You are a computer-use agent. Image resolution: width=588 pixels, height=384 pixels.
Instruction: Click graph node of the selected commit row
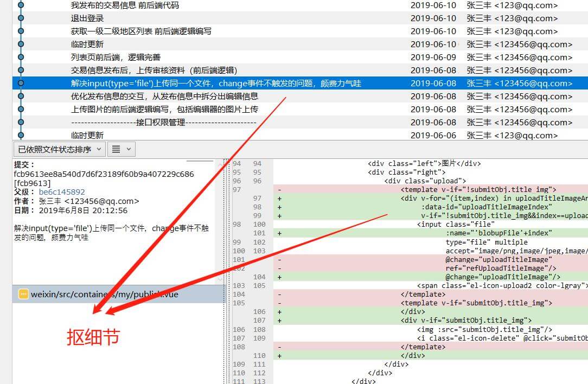pos(21,83)
